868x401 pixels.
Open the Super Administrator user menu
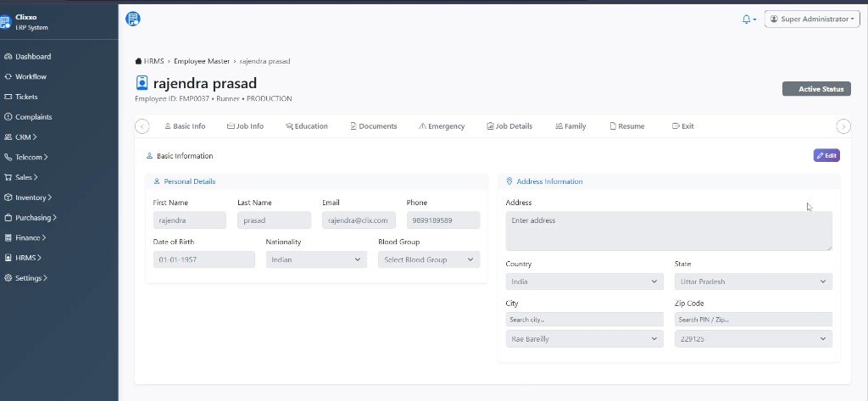point(812,19)
